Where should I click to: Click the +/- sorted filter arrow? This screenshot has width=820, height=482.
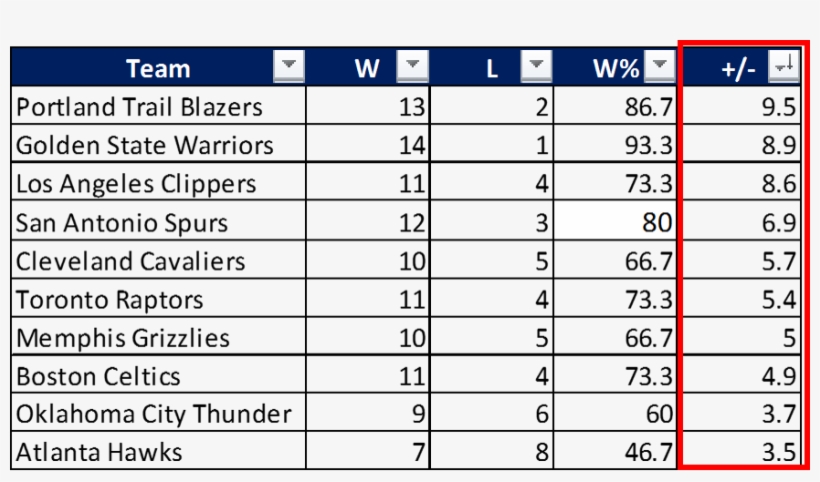782,67
